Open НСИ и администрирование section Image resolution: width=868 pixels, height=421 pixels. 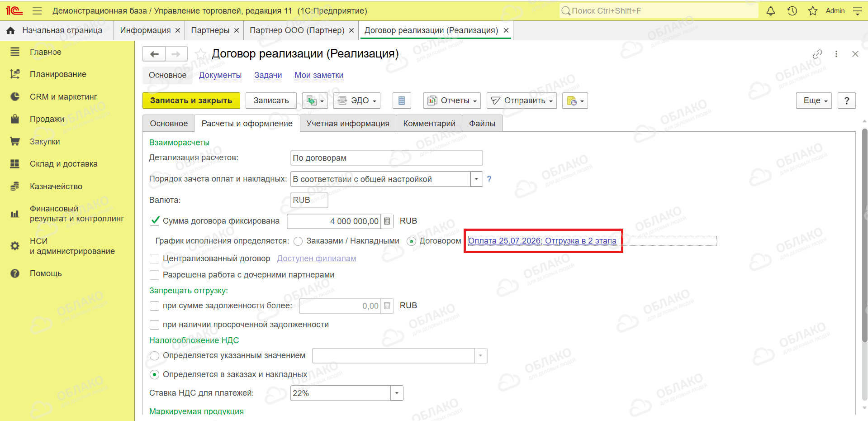(72, 246)
